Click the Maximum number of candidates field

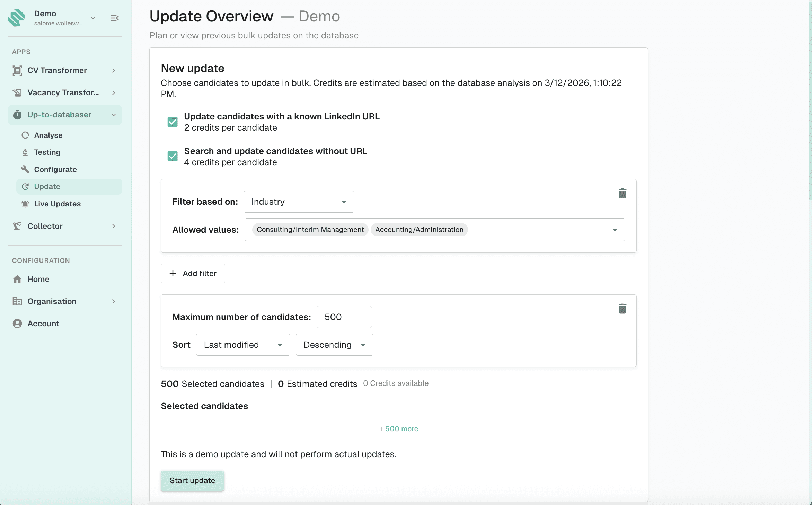click(x=344, y=317)
